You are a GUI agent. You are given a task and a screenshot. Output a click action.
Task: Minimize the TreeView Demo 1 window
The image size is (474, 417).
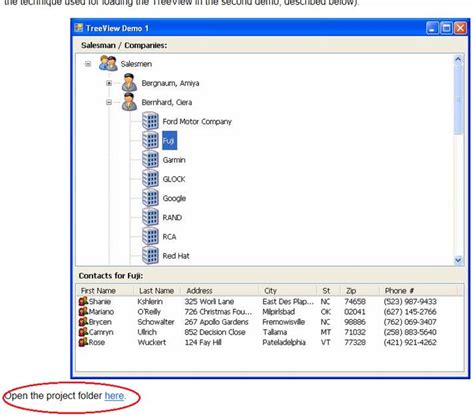[432, 28]
